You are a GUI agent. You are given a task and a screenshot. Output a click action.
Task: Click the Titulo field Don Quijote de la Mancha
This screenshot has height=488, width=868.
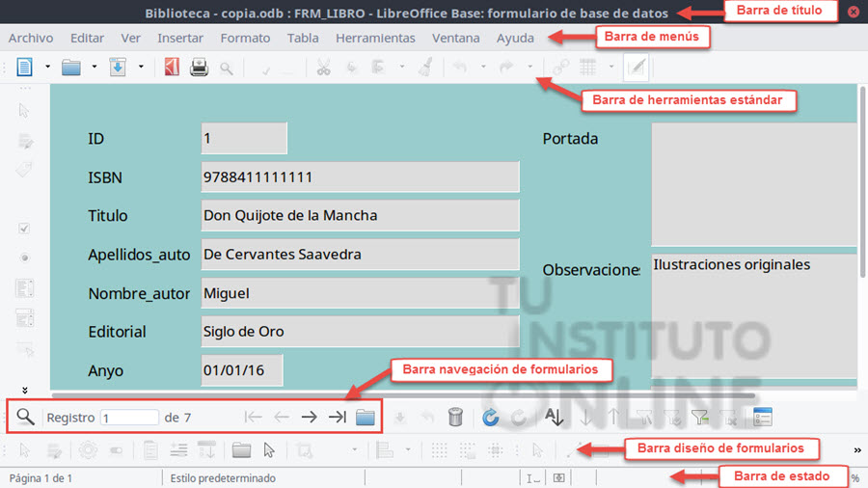(360, 215)
